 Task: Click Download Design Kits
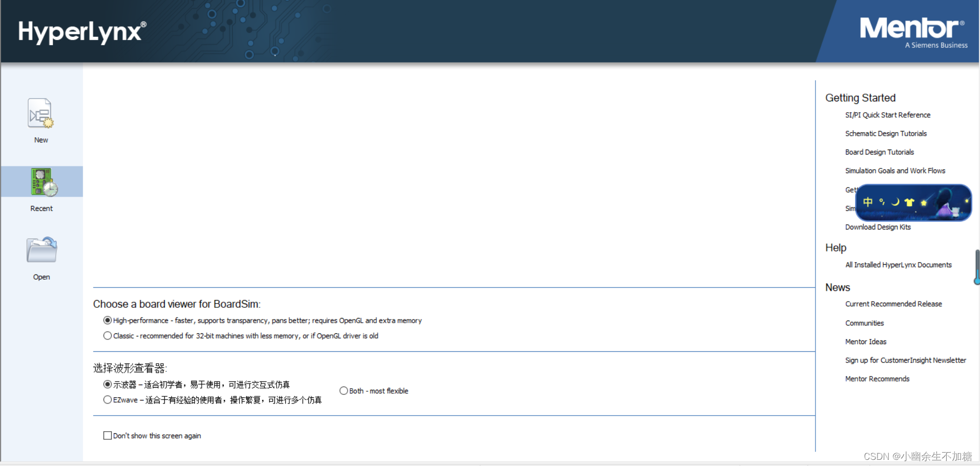878,227
